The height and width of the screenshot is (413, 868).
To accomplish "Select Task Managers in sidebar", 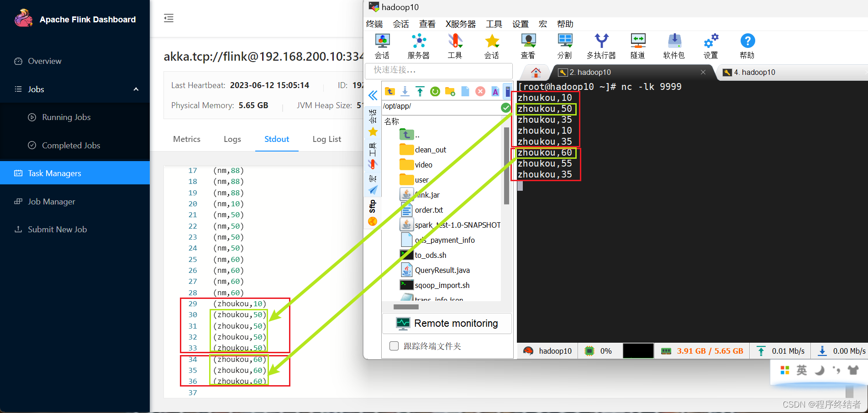I will point(75,173).
